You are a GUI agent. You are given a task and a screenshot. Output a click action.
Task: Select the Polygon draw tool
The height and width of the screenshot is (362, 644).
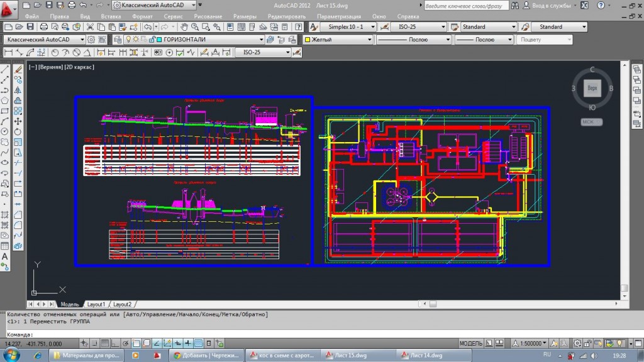click(x=5, y=101)
